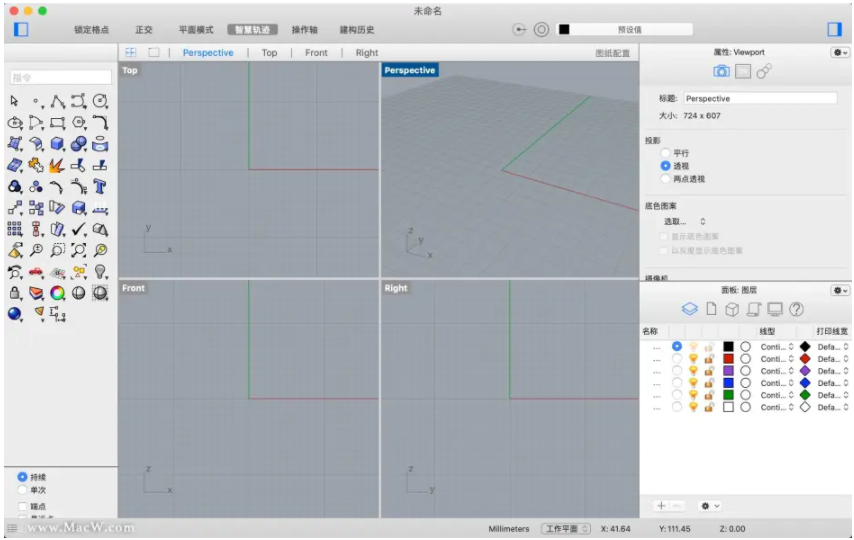
Task: Select the Polyline drawing tool
Action: [x=57, y=101]
